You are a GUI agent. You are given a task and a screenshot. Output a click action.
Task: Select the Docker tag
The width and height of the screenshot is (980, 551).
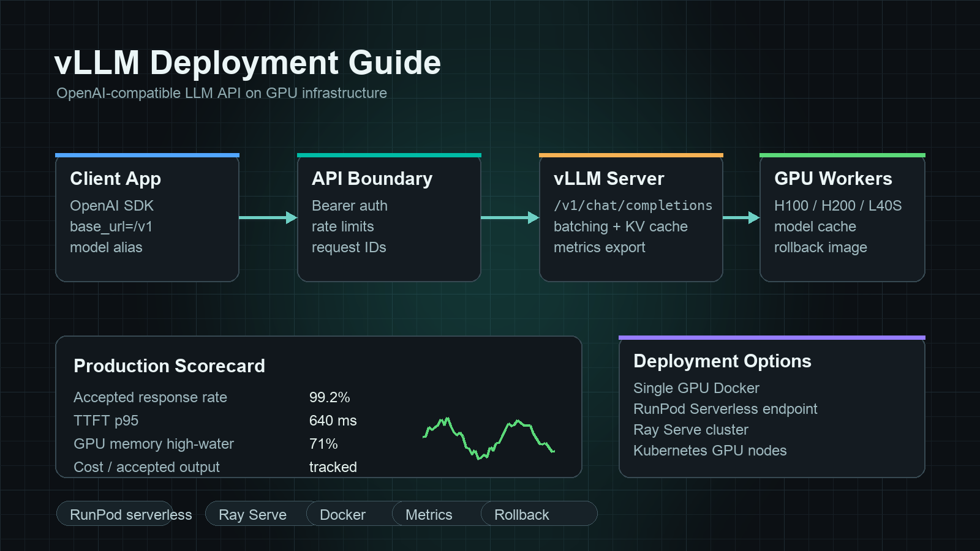pyautogui.click(x=350, y=514)
